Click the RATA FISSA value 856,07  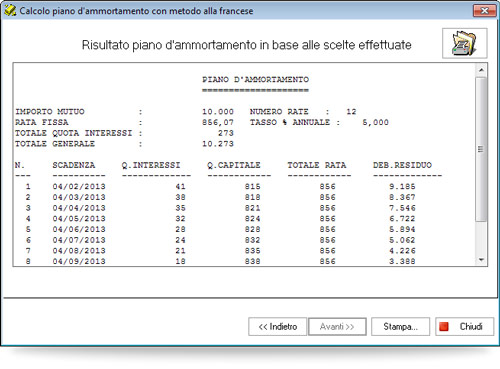[218, 122]
